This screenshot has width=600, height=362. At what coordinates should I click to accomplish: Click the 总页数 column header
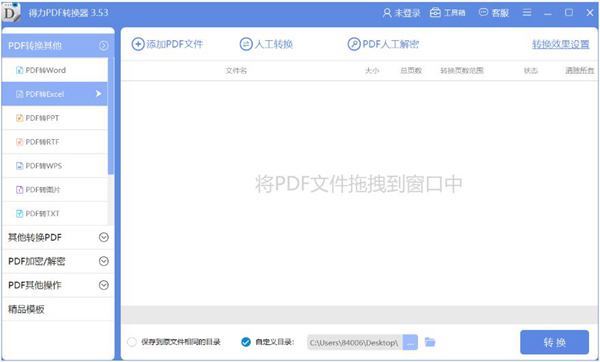tap(411, 70)
